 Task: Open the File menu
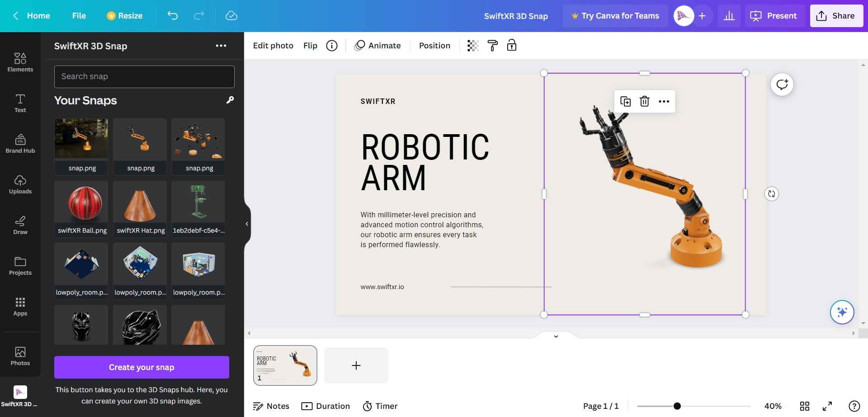pos(79,16)
